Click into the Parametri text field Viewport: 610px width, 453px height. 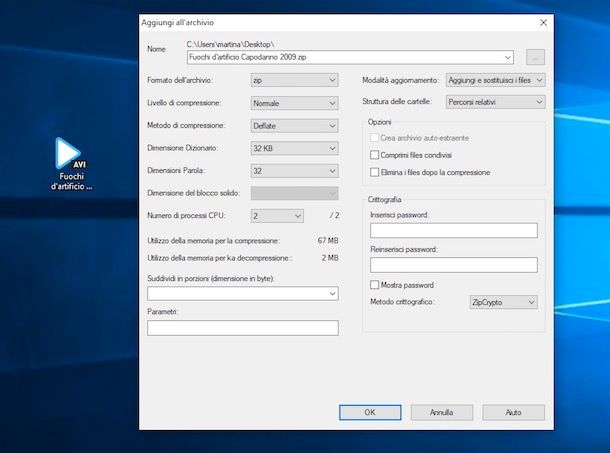pos(243,328)
